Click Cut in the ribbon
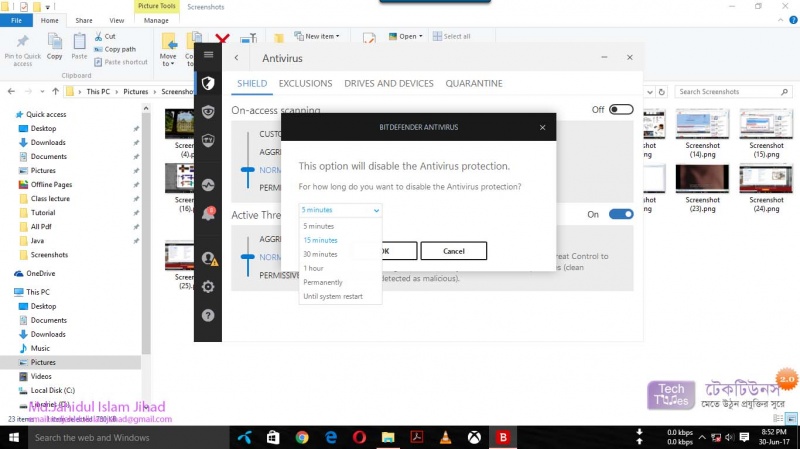 click(105, 36)
